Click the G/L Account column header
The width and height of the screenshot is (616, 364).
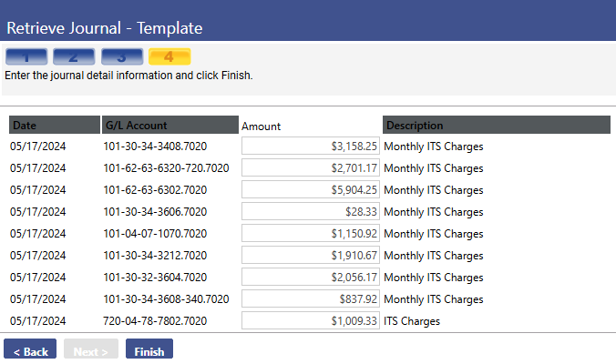coord(170,125)
